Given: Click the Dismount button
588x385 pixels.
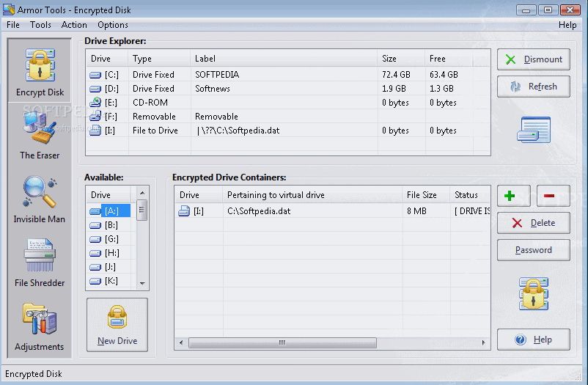Looking at the screenshot, I should [x=534, y=59].
